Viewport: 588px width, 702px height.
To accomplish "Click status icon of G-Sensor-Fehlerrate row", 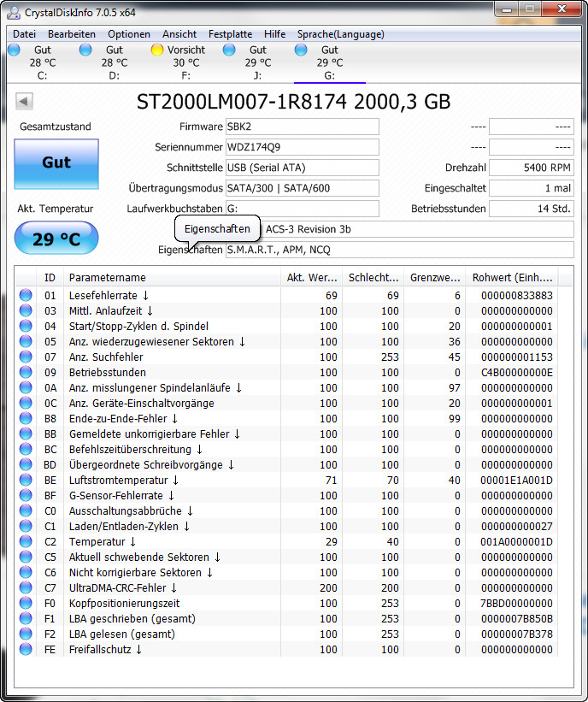I will coord(26,495).
